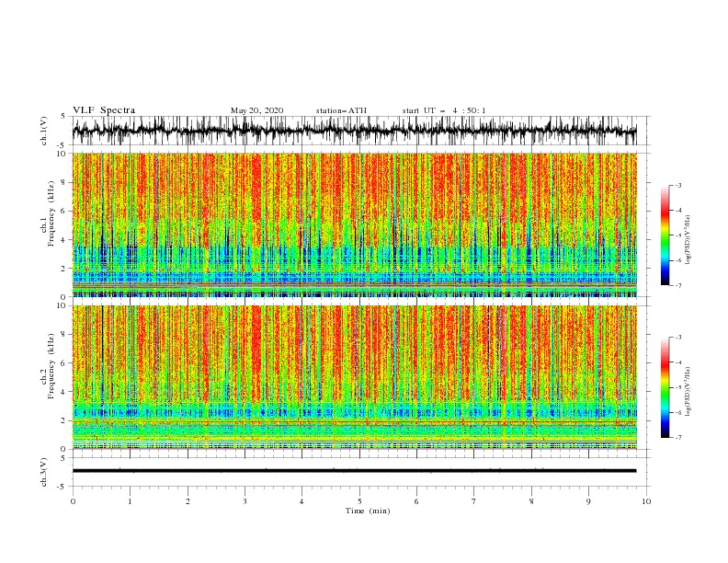The width and height of the screenshot is (728, 563).
Task: Click the "Time (min)" axis title
Action: [368, 511]
